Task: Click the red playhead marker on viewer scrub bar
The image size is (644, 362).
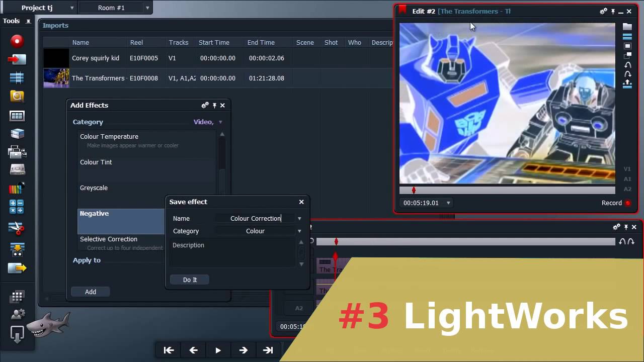Action: point(414,190)
